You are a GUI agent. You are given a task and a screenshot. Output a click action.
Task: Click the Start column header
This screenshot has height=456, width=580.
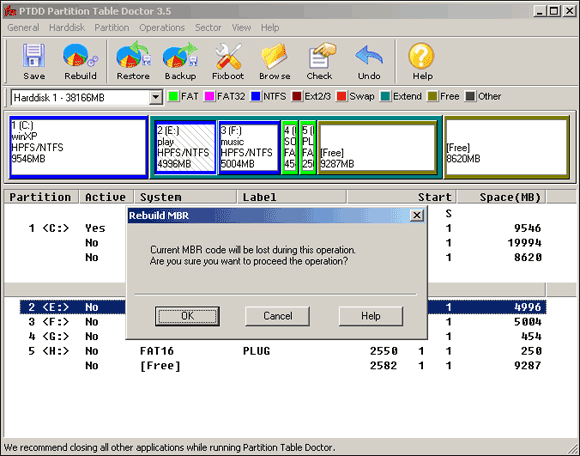[402, 197]
